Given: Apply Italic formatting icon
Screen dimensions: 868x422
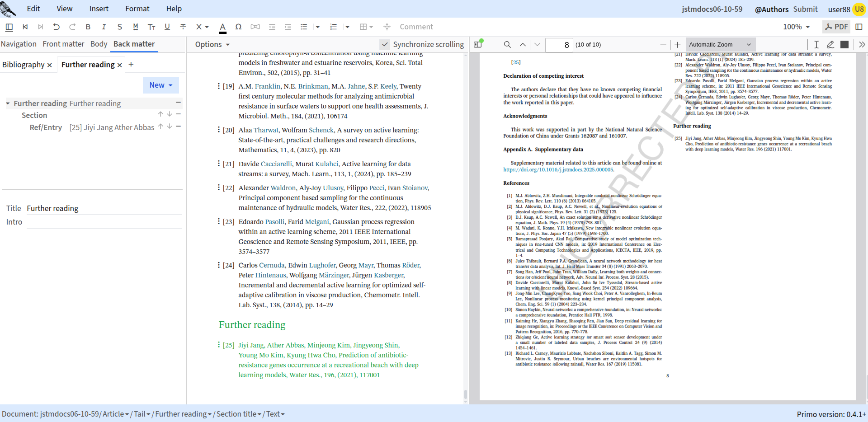Looking at the screenshot, I should [104, 27].
